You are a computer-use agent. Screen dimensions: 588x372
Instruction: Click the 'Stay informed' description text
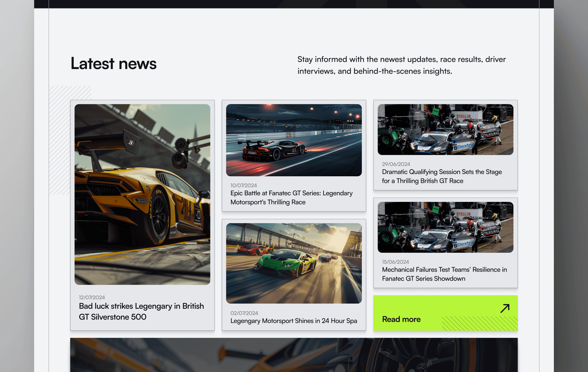(x=401, y=65)
